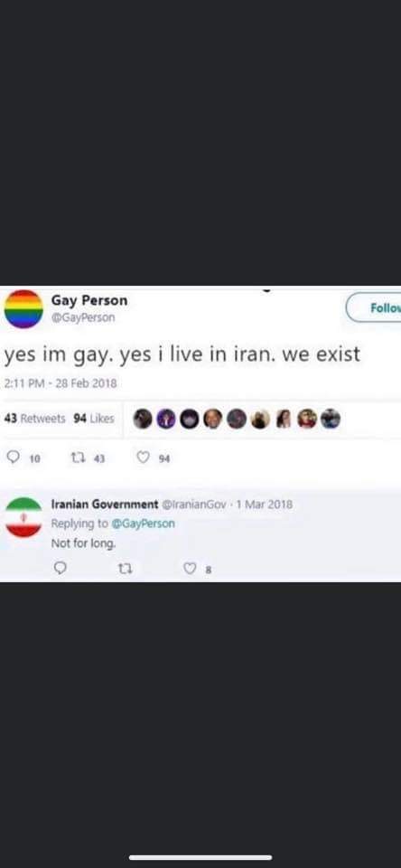
Task: Click the rainbow Gay Person profile avatar
Action: pos(23,309)
